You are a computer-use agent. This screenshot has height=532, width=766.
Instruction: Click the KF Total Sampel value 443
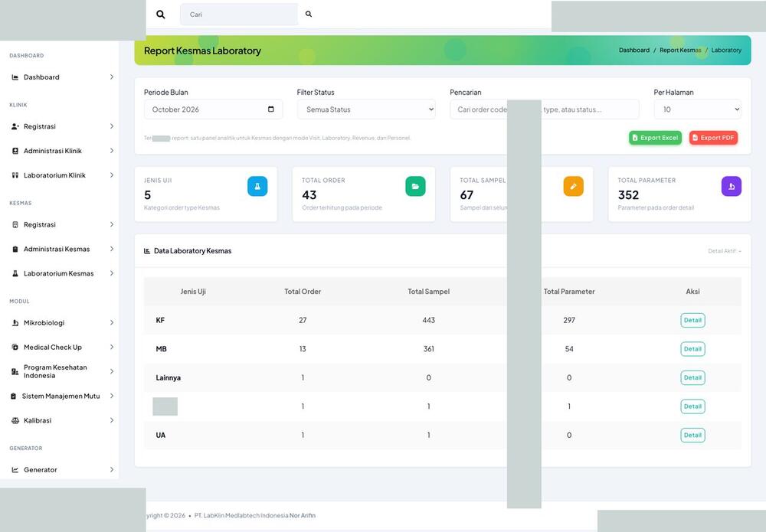[x=428, y=320]
